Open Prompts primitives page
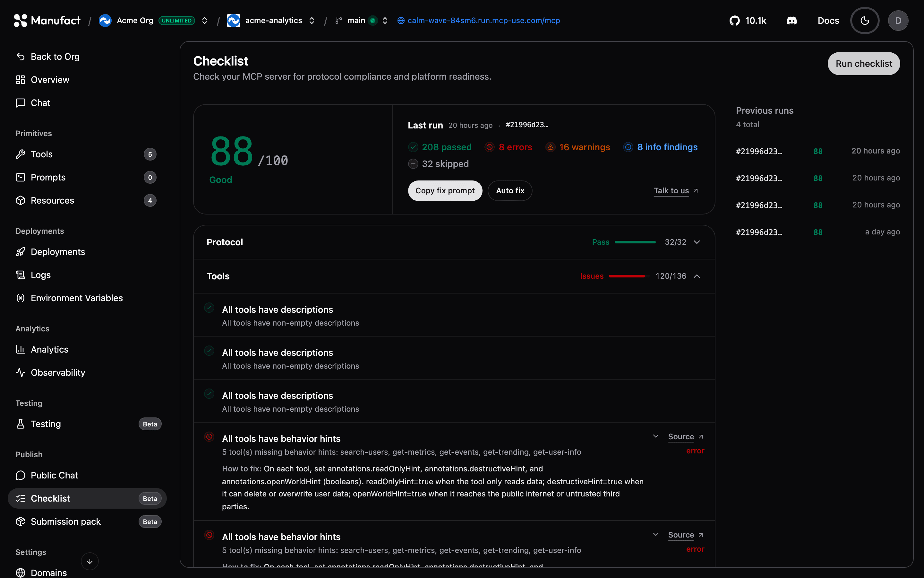 coord(87,177)
